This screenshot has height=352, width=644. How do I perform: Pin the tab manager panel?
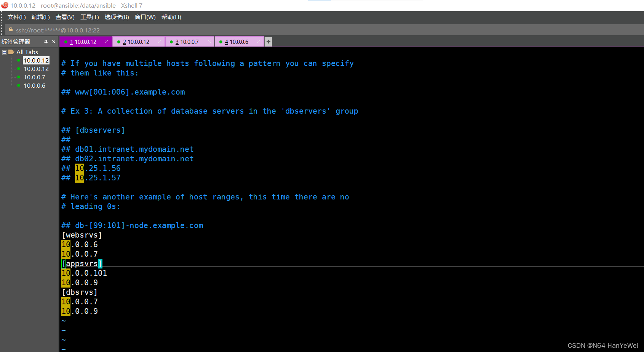click(x=46, y=42)
